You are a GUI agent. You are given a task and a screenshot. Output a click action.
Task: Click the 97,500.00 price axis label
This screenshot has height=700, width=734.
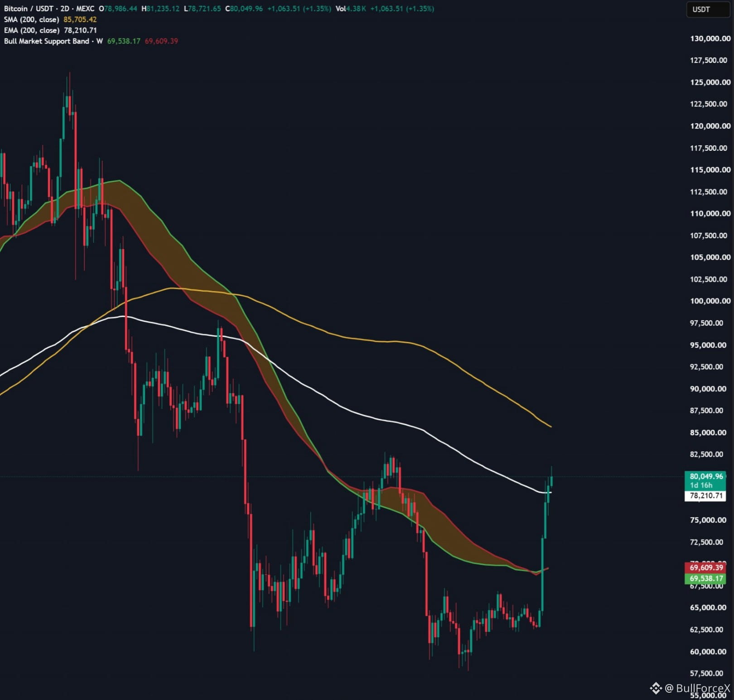click(x=707, y=323)
